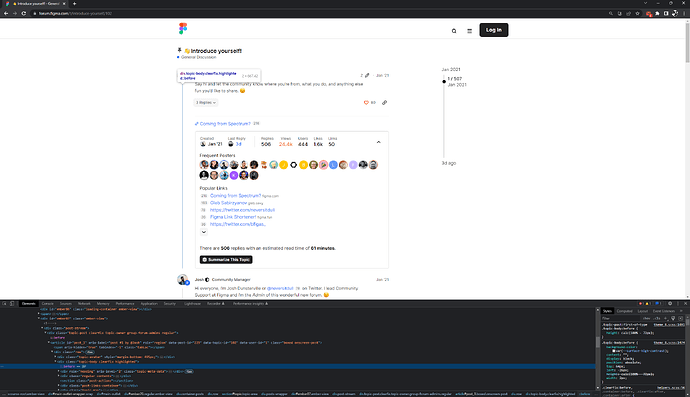
Task: Expand the div class post-stream node
Action: coord(43,328)
